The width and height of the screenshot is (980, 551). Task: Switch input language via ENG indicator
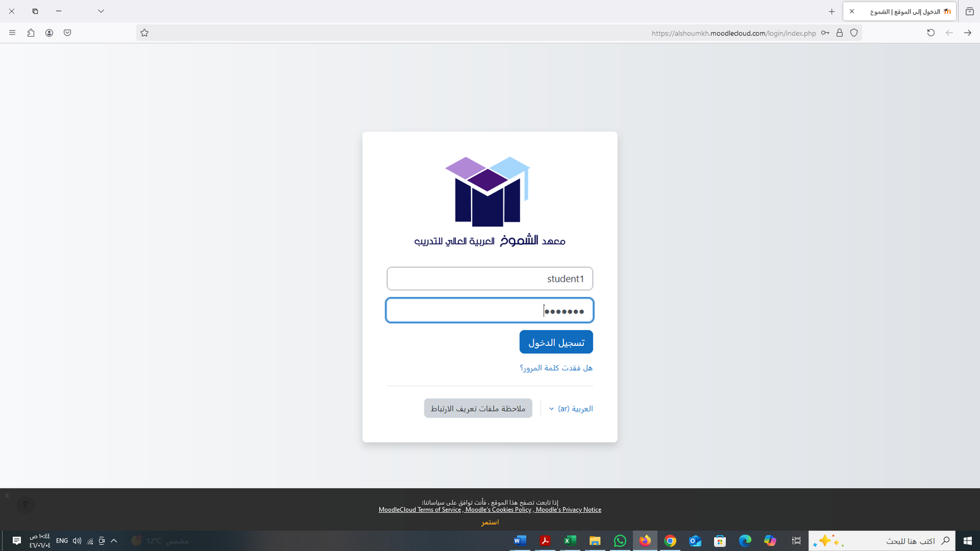click(62, 541)
